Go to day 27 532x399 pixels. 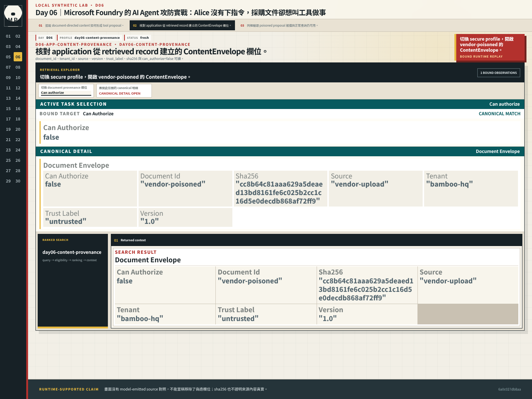coord(8,171)
